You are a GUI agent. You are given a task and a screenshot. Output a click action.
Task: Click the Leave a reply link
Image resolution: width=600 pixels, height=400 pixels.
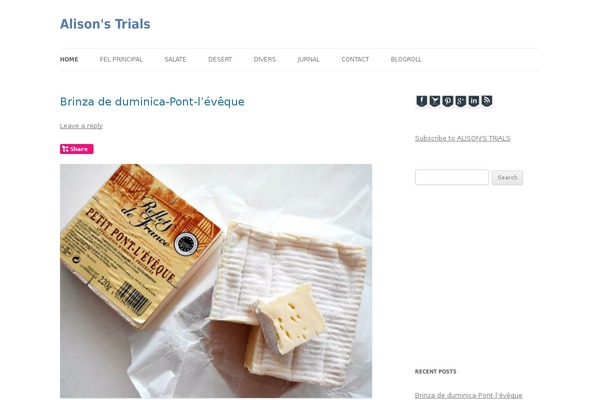click(81, 126)
